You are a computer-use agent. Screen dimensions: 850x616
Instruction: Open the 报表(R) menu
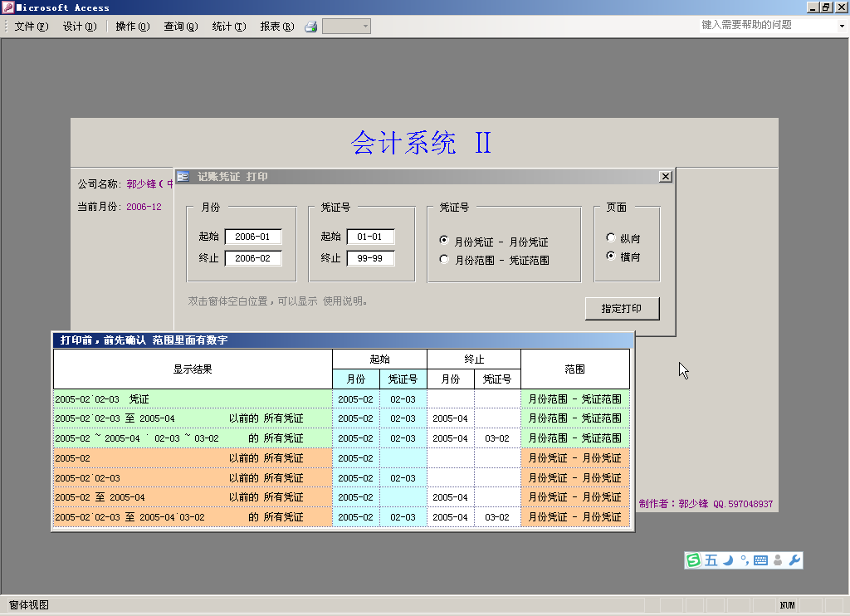point(276,27)
